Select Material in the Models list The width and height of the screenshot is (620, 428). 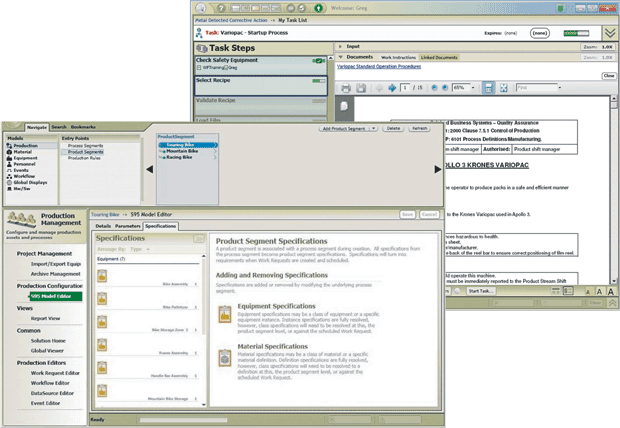(23, 152)
